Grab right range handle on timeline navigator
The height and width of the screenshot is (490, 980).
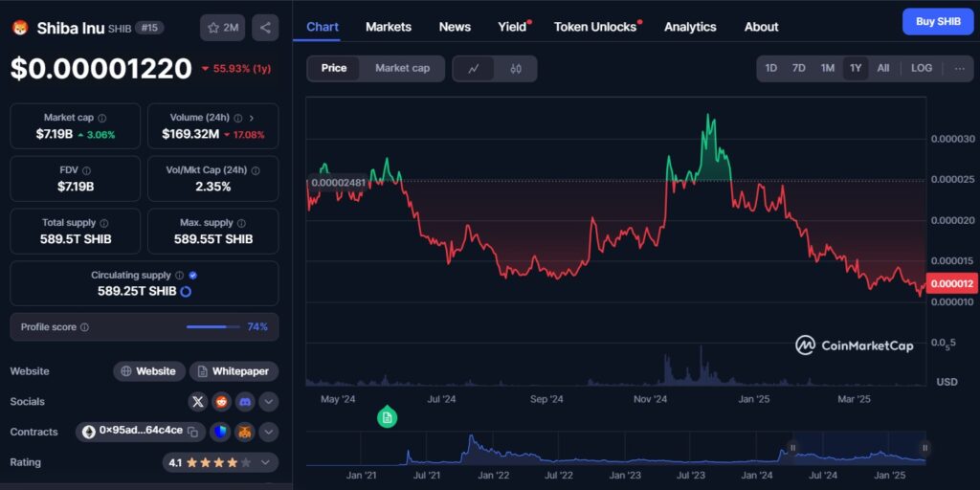tap(925, 448)
